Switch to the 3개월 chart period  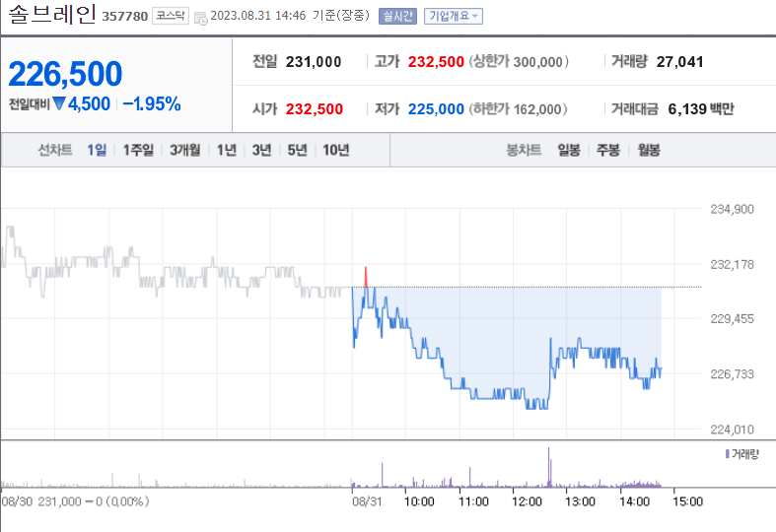coord(185,150)
